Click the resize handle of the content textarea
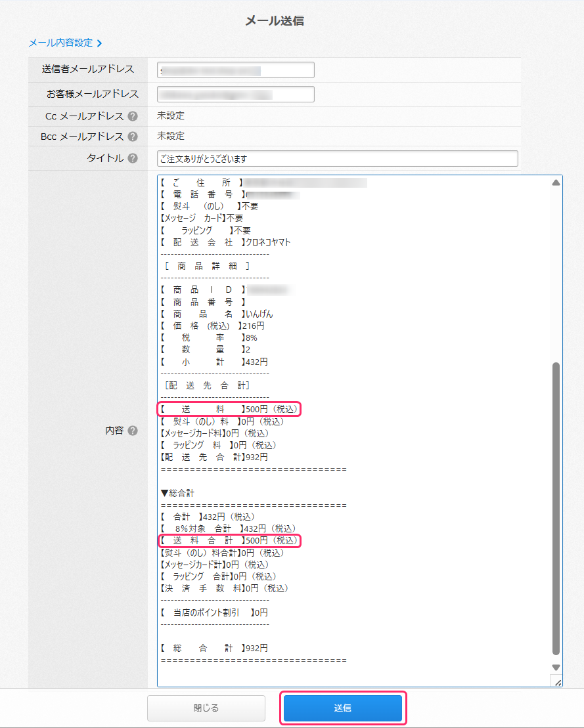584x728 pixels. tap(557, 682)
